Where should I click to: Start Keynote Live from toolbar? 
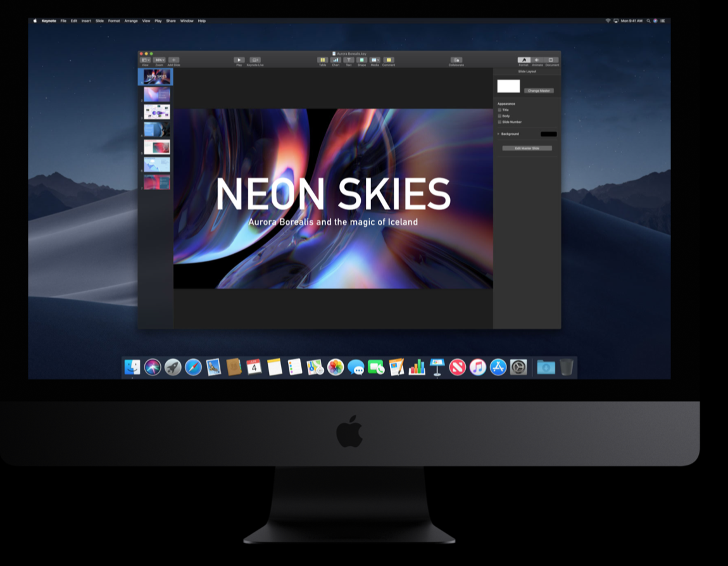coord(255,60)
